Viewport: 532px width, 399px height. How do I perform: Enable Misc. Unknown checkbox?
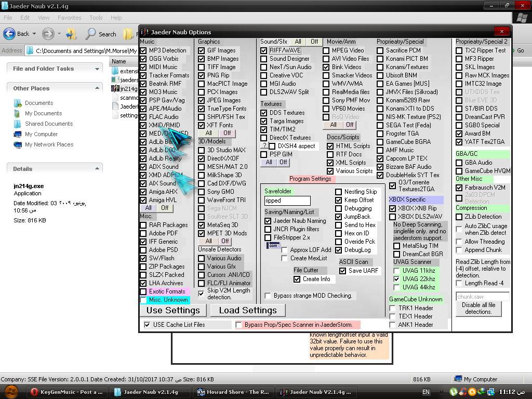pyautogui.click(x=143, y=300)
